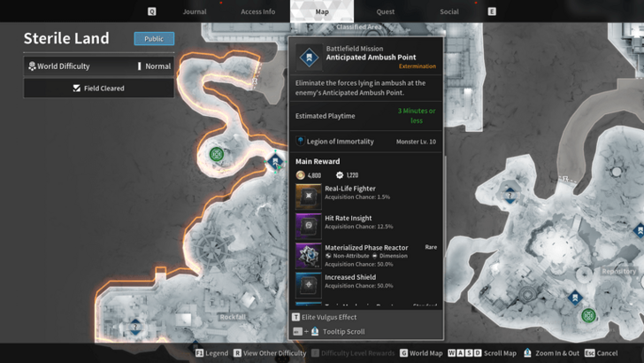Click the Increased Shield reward icon
The image size is (644, 363).
click(x=309, y=284)
